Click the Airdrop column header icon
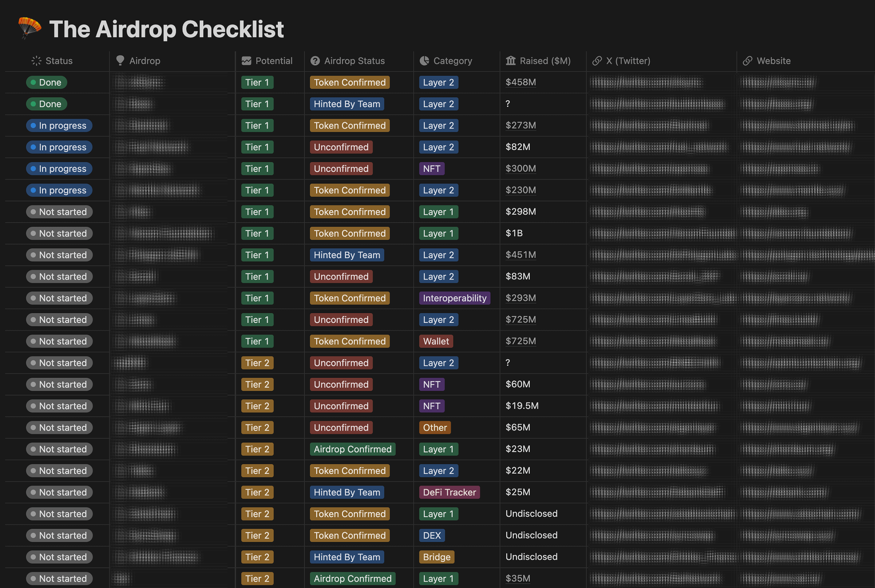The image size is (875, 588). pyautogui.click(x=119, y=60)
